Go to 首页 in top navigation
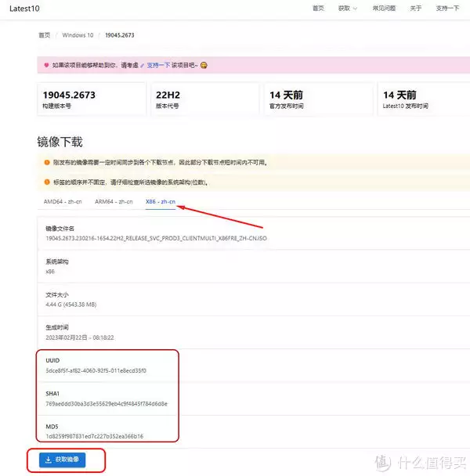The width and height of the screenshot is (470, 476). [x=318, y=8]
